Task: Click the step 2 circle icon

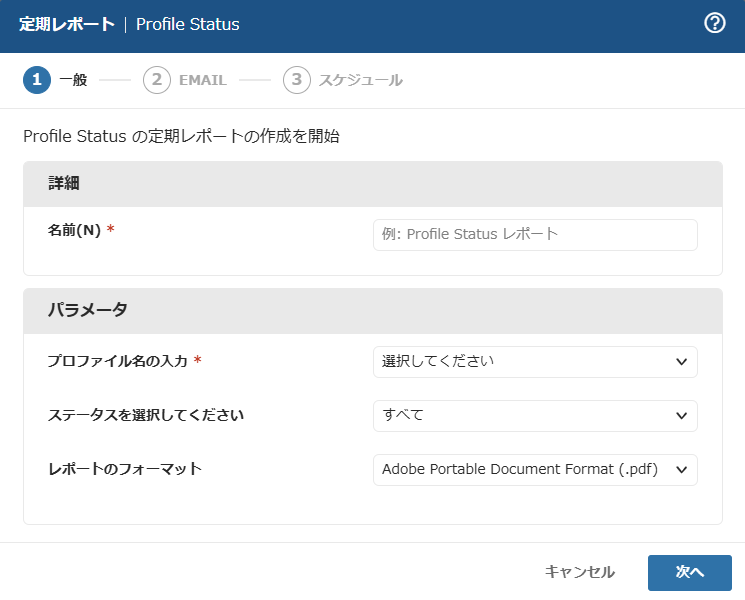Action: 157,80
